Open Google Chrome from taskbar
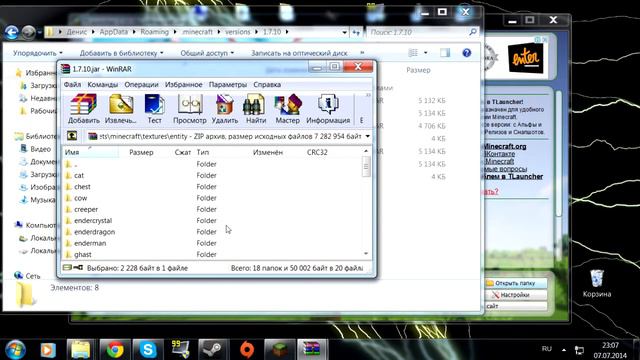This screenshot has width=640, height=360. click(115, 350)
